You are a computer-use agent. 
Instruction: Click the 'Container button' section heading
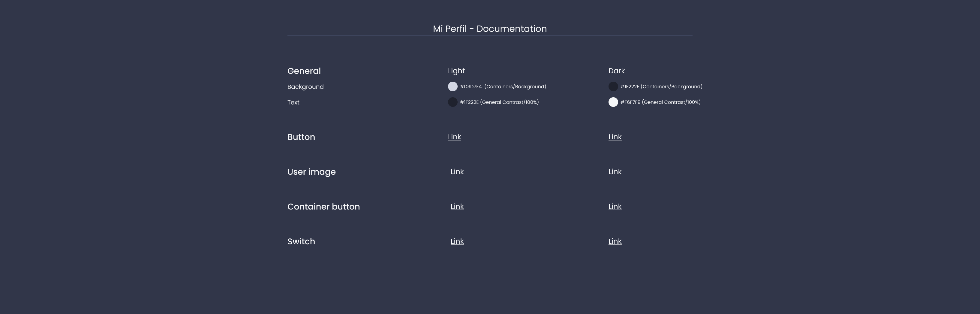[323, 207]
